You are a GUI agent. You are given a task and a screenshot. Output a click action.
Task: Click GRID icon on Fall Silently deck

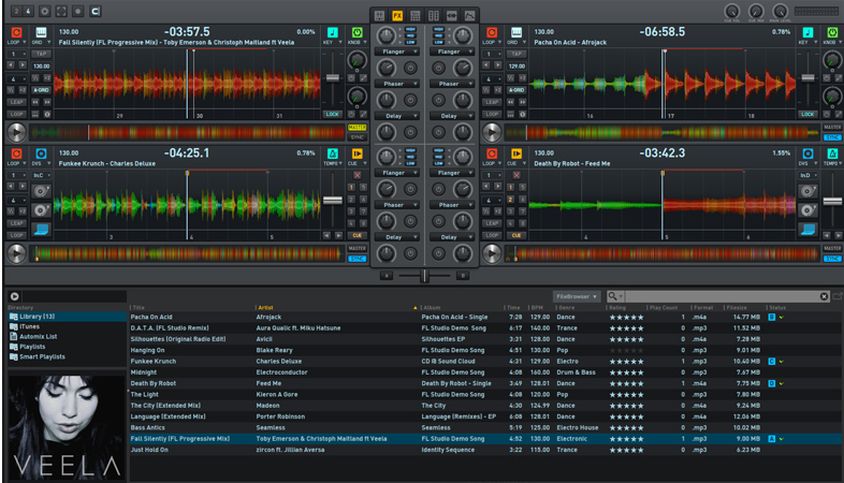[x=42, y=33]
